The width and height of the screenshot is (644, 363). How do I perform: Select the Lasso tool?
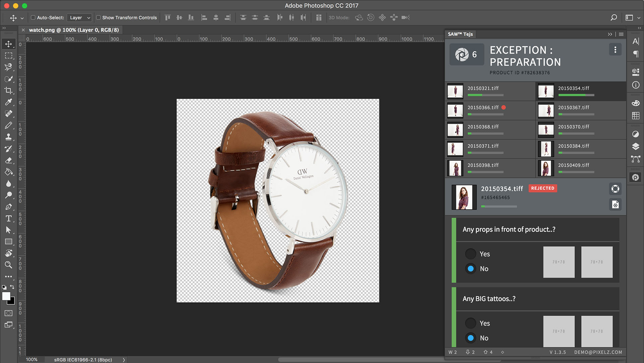pyautogui.click(x=8, y=67)
